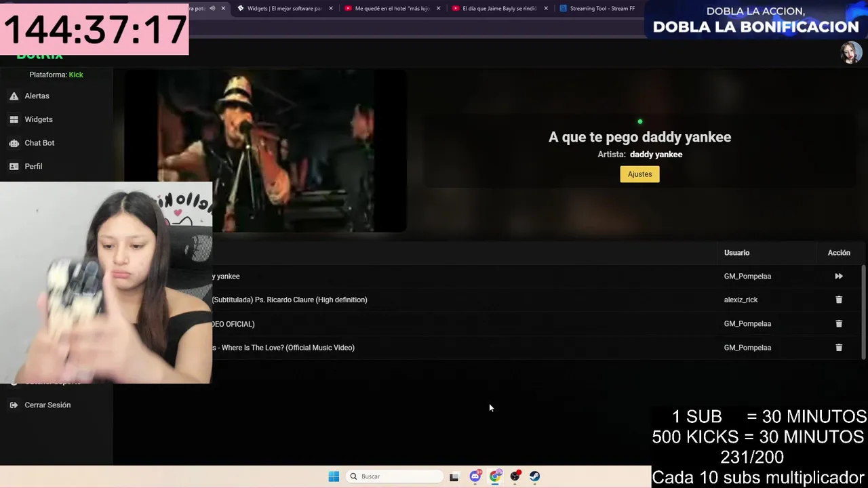Click the Kick platform label
868x488 pixels.
(x=76, y=75)
